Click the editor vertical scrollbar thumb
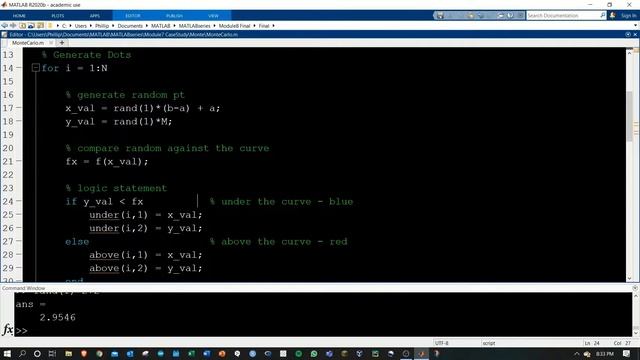 coord(629,116)
